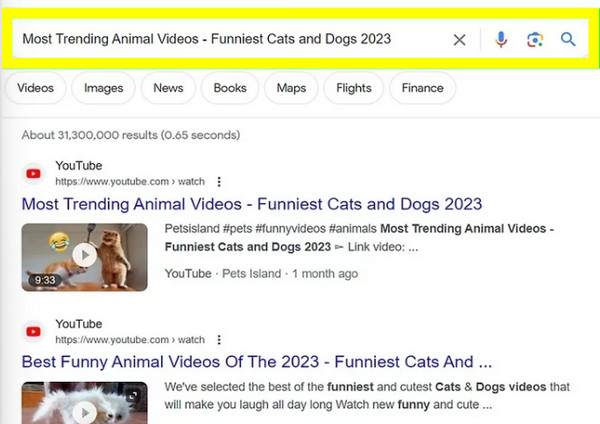Switch to the News filter tab

[168, 88]
